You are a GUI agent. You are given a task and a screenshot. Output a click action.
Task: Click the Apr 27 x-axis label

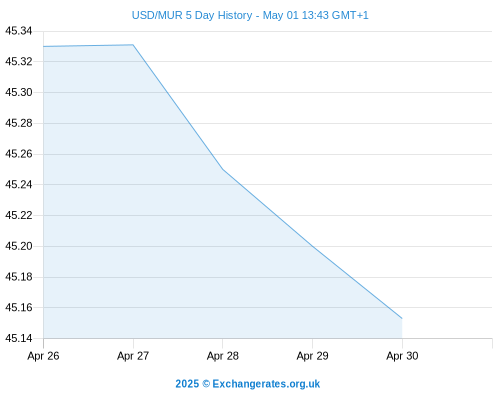point(133,356)
